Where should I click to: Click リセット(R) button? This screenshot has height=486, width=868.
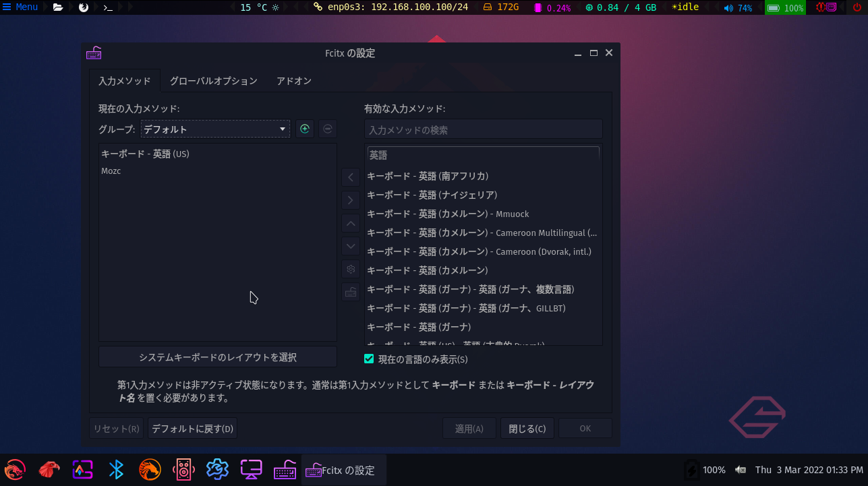point(117,429)
